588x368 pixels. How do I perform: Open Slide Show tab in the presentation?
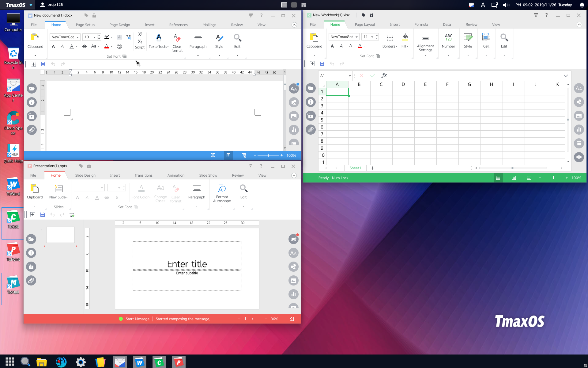[208, 175]
